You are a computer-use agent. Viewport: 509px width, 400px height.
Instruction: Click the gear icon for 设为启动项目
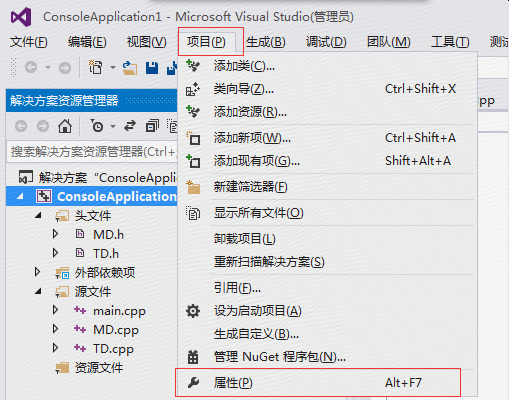tap(193, 311)
